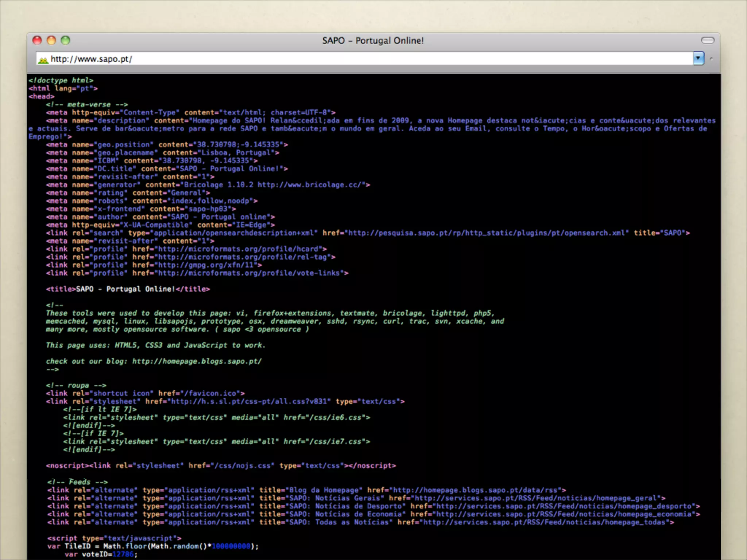Screen dimensions: 747x560
Task: Click the http://www.bricolage.cc/ URL in generator meta
Action: click(x=309, y=185)
